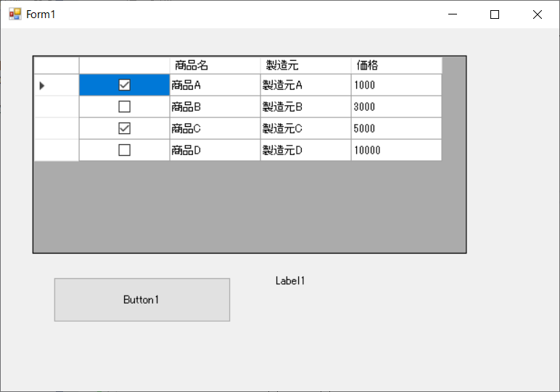Image resolution: width=560 pixels, height=392 pixels.
Task: Select the 製造元A cell
Action: coord(305,85)
